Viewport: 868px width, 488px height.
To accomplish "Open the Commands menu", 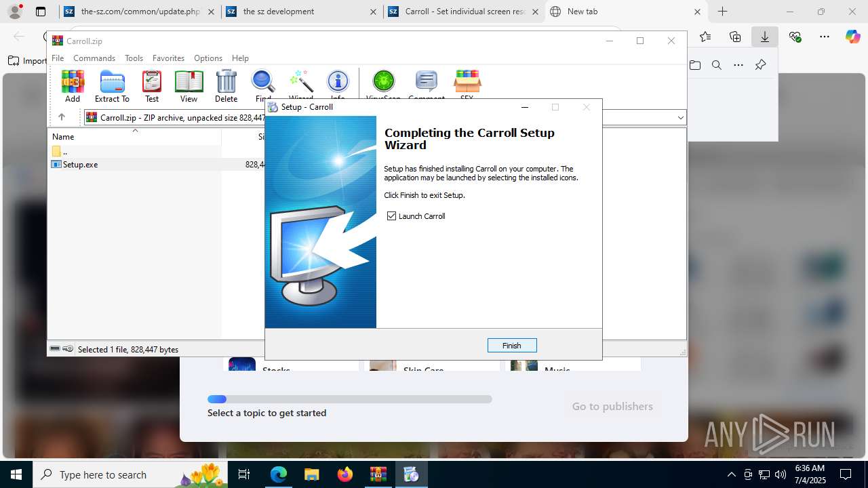I will point(94,58).
